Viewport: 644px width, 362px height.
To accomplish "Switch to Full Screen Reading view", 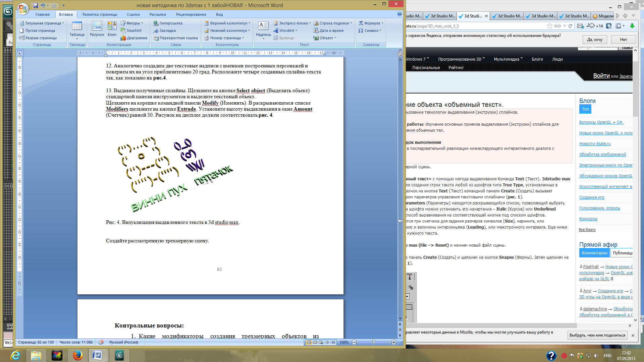I will [x=315, y=342].
